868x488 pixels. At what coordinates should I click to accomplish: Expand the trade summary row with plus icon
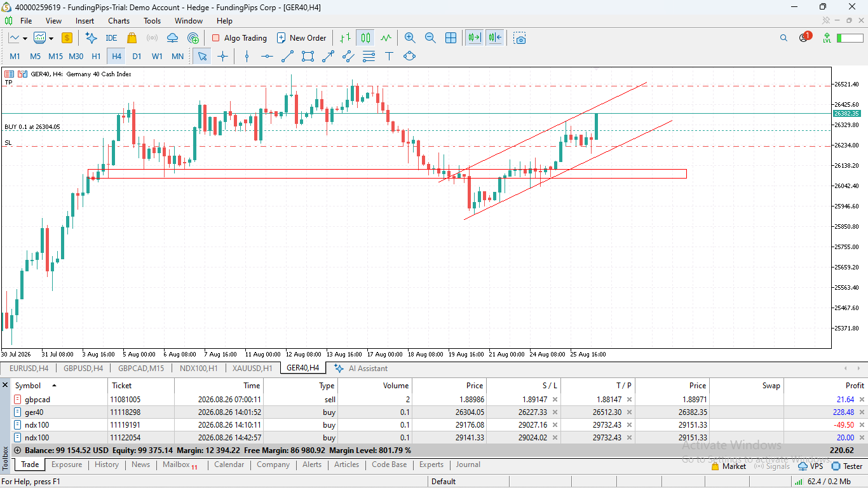[17, 451]
